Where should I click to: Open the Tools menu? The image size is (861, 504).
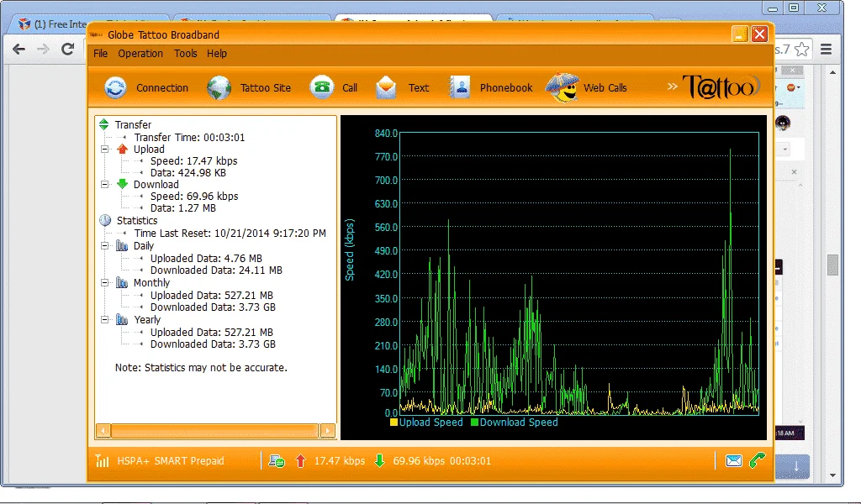point(185,53)
